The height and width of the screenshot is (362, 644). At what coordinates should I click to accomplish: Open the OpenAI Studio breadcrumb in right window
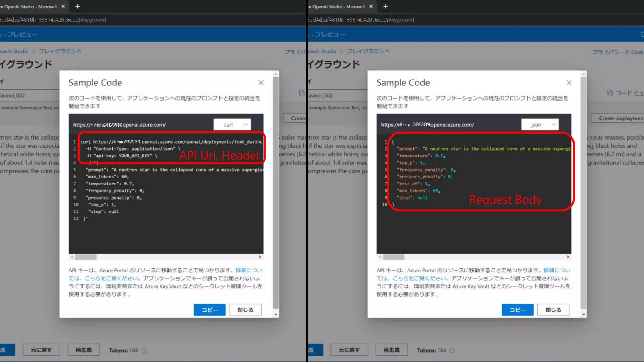tap(322, 51)
